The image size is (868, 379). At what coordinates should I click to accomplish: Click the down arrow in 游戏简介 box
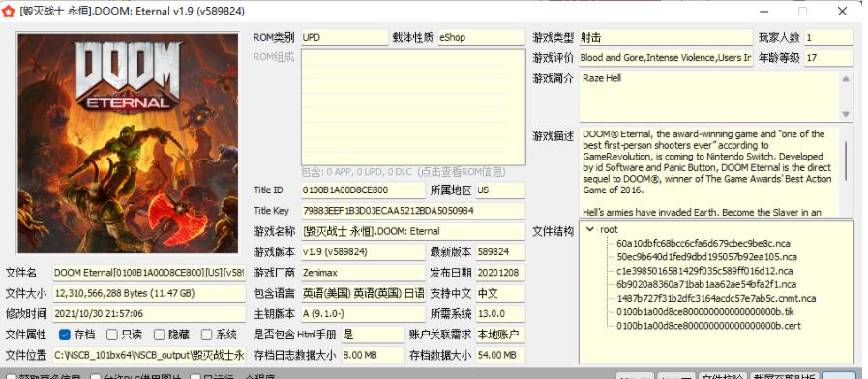click(x=846, y=114)
